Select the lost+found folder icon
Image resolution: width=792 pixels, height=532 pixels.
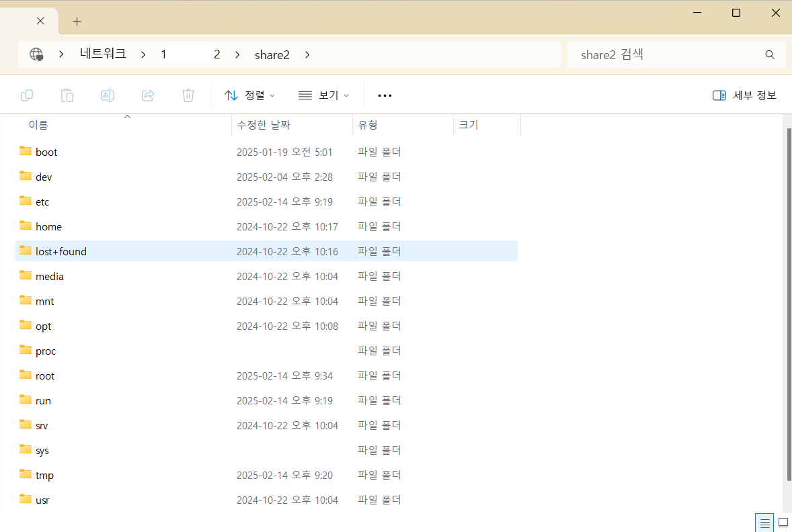point(26,251)
